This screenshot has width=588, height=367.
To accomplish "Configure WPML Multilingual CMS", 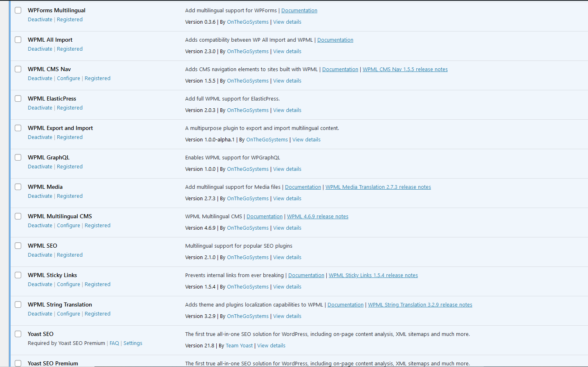I will coord(68,226).
